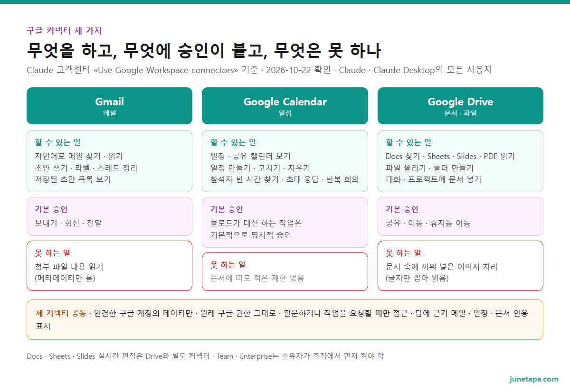Click '문서 속에 끼워 넣은 이미지 처리' text

pyautogui.click(x=441, y=267)
